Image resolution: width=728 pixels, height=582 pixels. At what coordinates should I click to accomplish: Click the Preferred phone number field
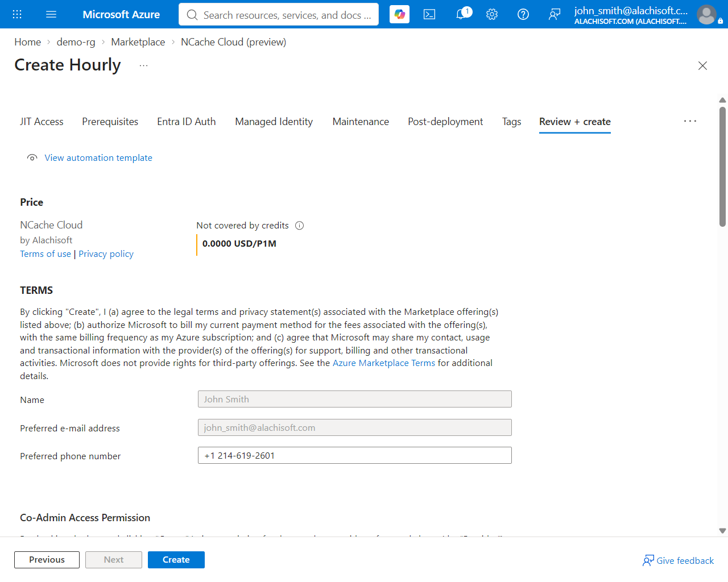click(355, 455)
